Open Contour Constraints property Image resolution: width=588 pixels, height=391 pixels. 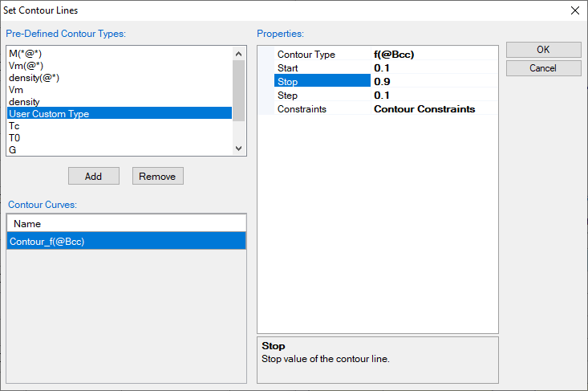pos(433,109)
